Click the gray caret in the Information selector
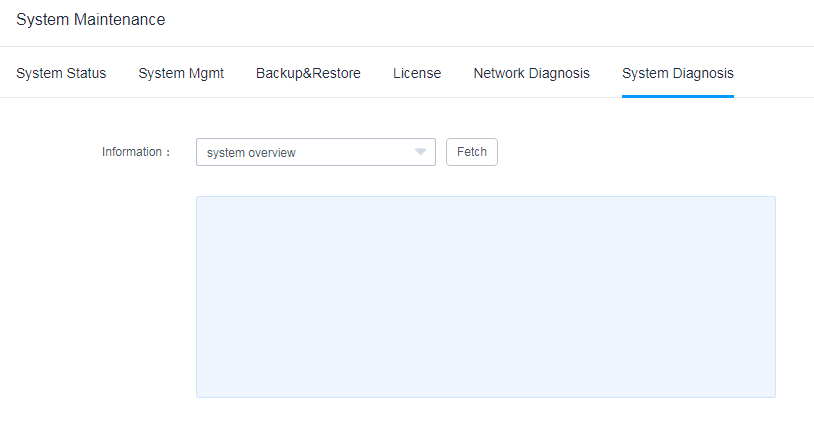 click(x=420, y=152)
